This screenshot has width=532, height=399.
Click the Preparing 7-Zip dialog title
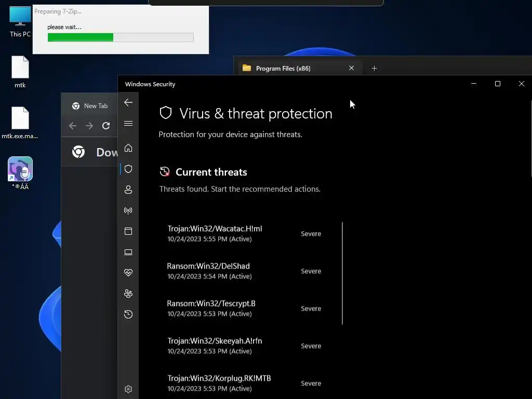pyautogui.click(x=58, y=11)
